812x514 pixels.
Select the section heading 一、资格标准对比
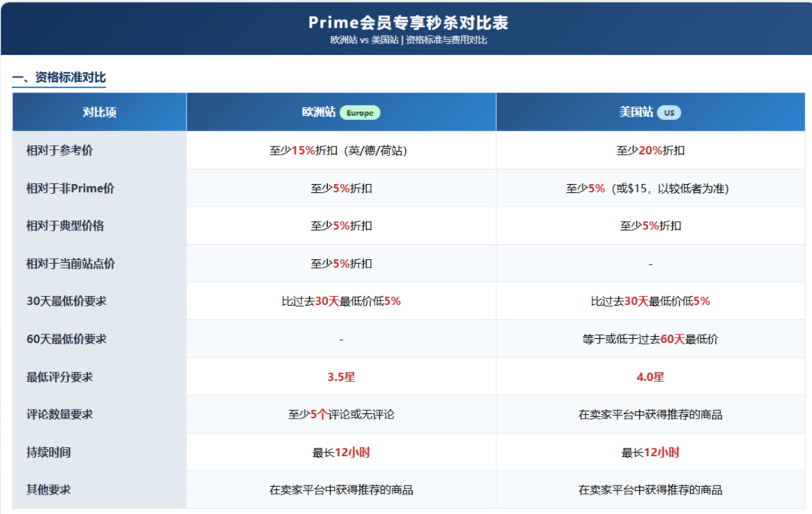click(59, 77)
